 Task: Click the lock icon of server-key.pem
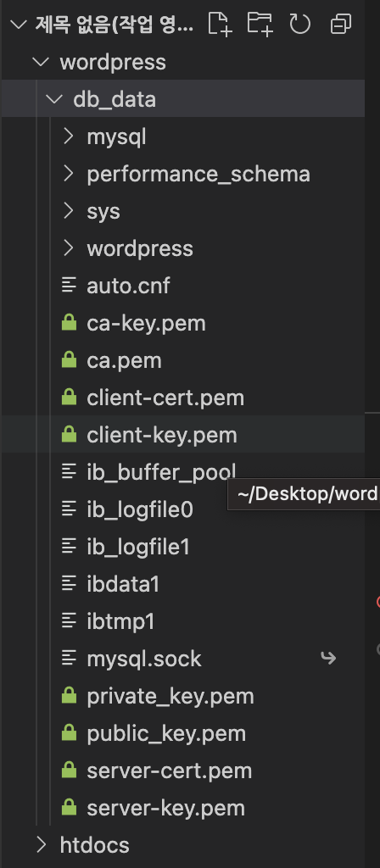pyautogui.click(x=69, y=807)
